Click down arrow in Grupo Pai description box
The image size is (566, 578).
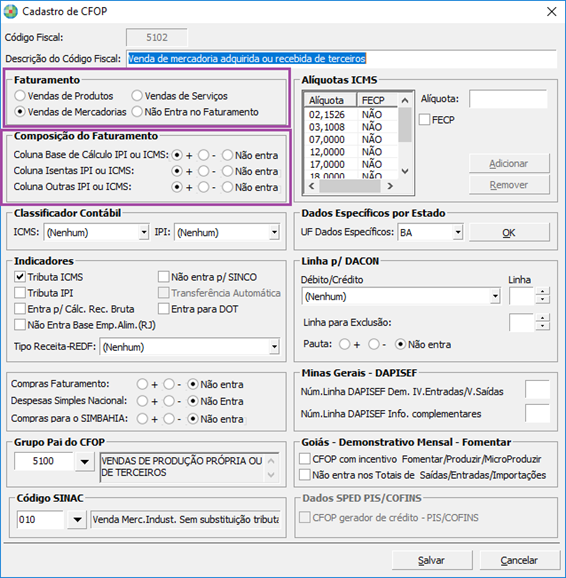(271, 475)
